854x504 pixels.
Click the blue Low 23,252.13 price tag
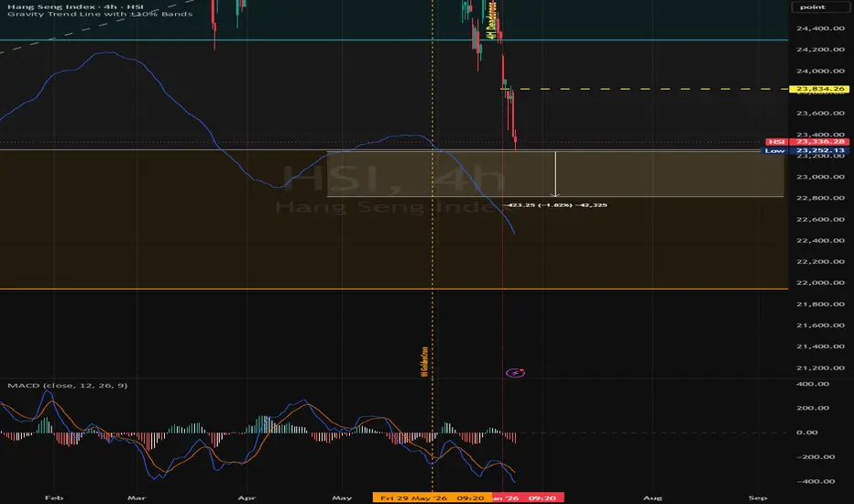[x=805, y=150]
